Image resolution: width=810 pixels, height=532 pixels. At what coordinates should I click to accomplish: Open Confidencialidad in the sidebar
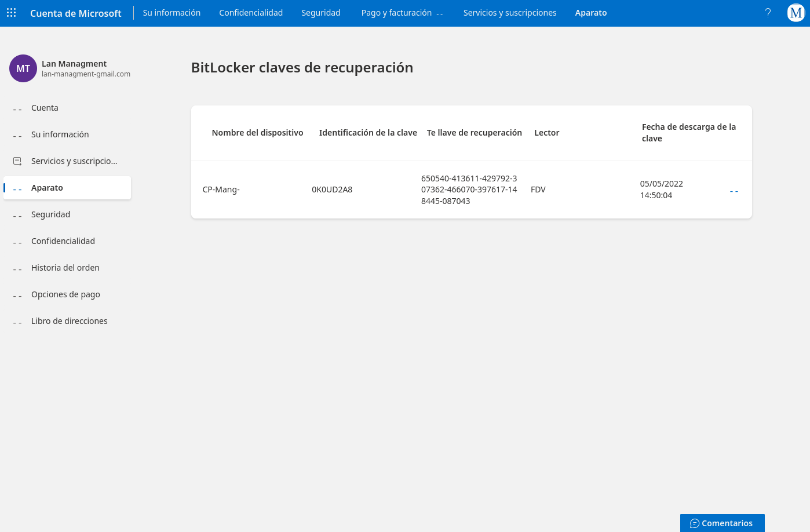pos(67,241)
